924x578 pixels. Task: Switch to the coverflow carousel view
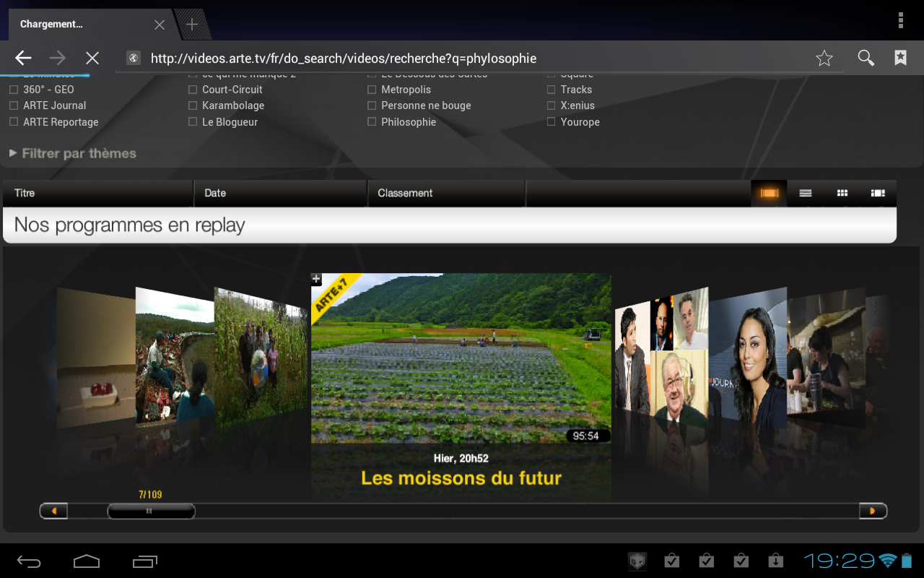769,193
